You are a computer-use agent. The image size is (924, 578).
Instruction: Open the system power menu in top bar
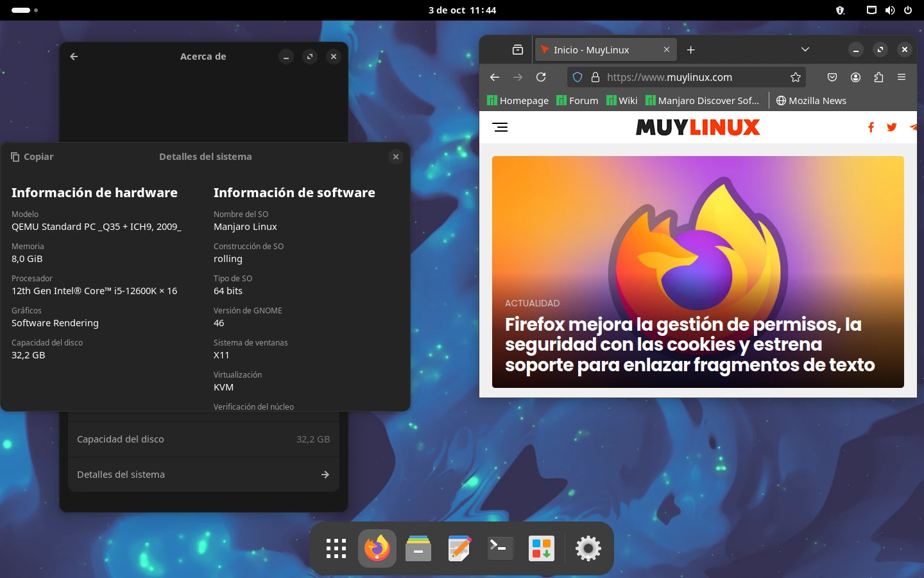(x=908, y=10)
